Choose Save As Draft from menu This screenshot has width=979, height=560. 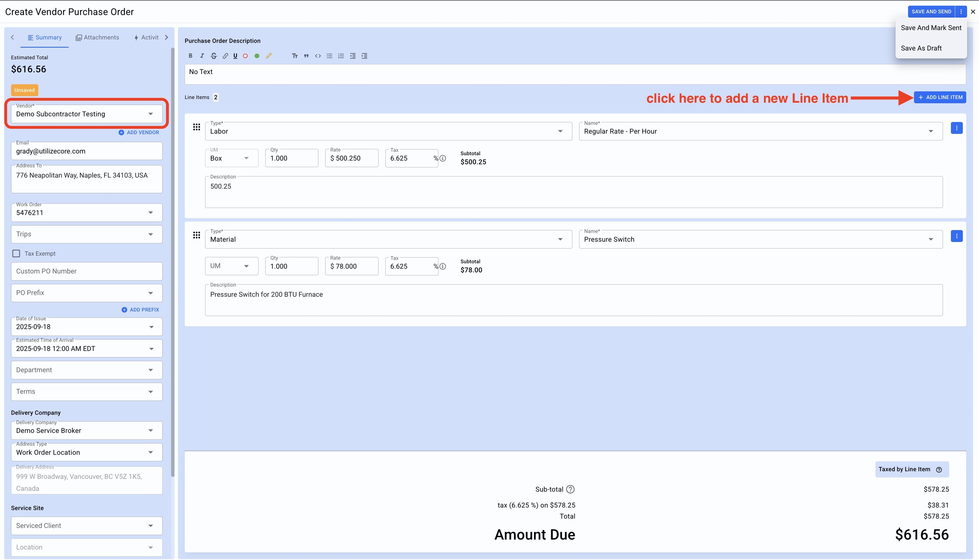(x=921, y=48)
